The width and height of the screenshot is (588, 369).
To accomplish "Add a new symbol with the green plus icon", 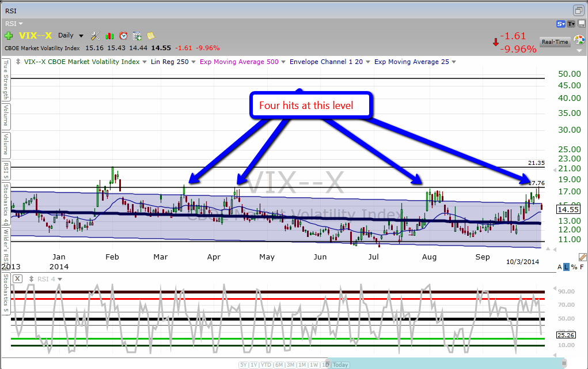I will 9,36.
